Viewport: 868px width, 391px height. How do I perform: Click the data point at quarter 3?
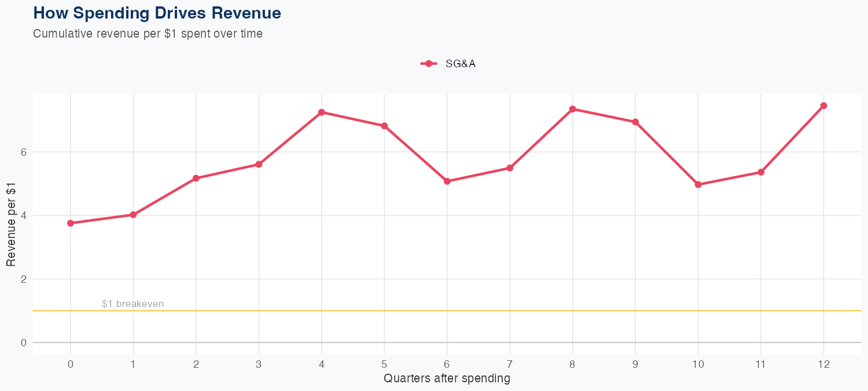point(259,165)
